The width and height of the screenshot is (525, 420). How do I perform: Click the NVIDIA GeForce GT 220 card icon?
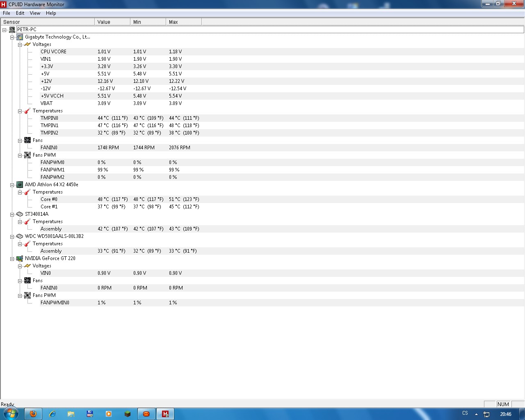[20, 258]
